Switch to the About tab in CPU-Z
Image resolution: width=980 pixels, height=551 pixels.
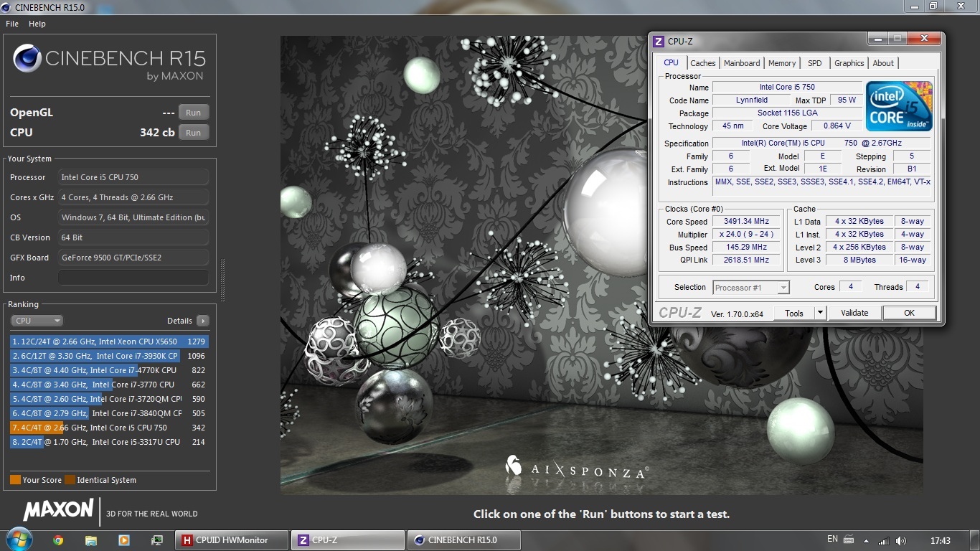(x=883, y=63)
